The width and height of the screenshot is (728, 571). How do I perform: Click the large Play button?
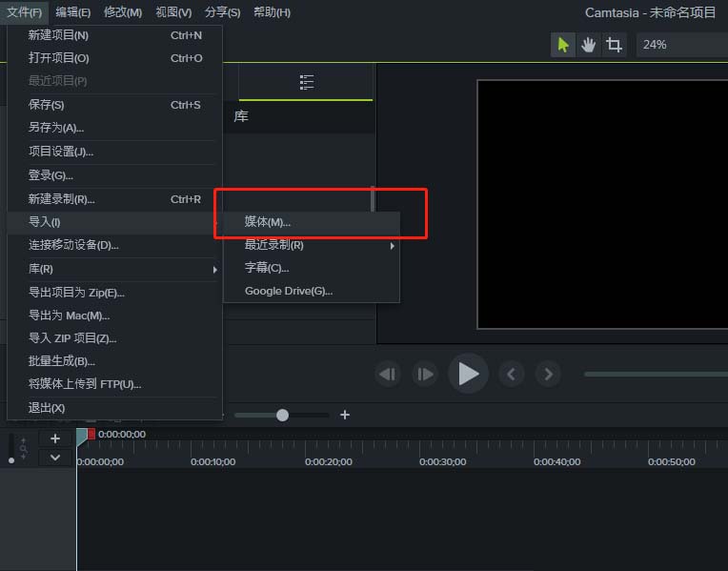click(468, 374)
